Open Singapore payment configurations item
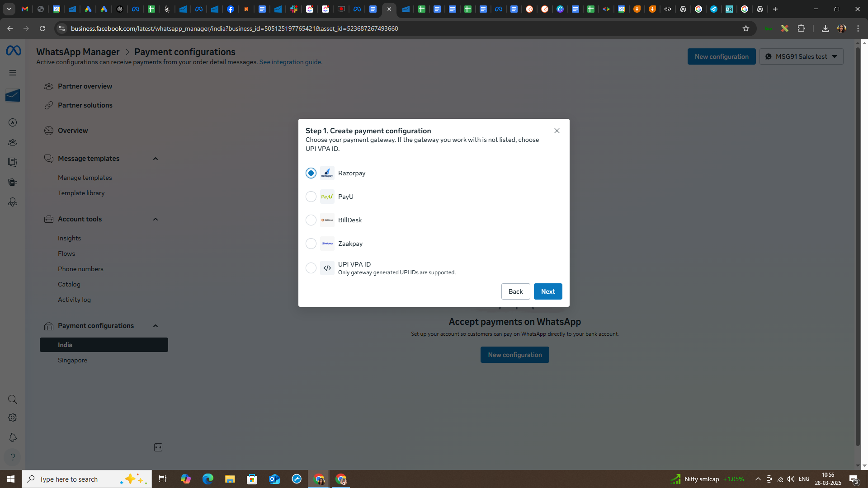This screenshot has height=488, width=868. tap(72, 360)
